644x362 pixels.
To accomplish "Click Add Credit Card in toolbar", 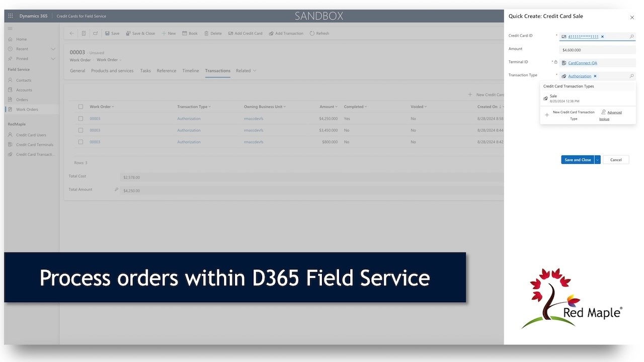I will coord(245,33).
